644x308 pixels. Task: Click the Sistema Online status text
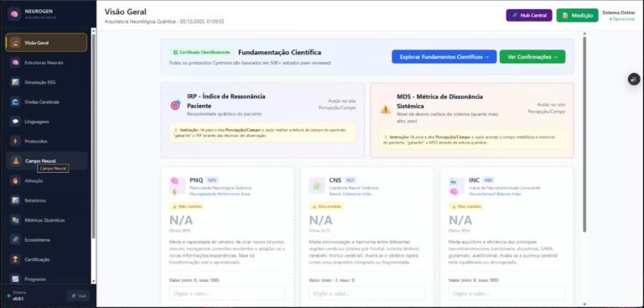coord(618,13)
